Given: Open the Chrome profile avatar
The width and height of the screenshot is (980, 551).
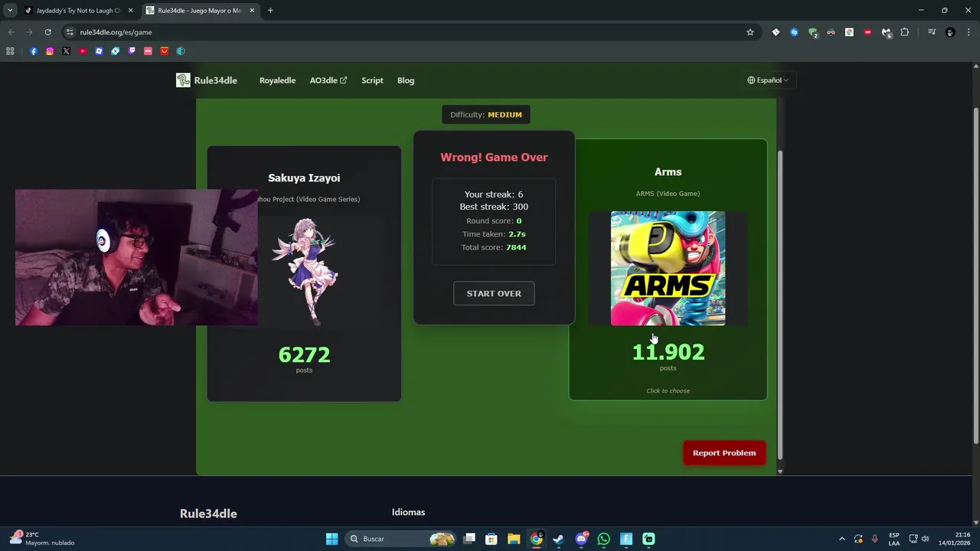Looking at the screenshot, I should (x=950, y=32).
